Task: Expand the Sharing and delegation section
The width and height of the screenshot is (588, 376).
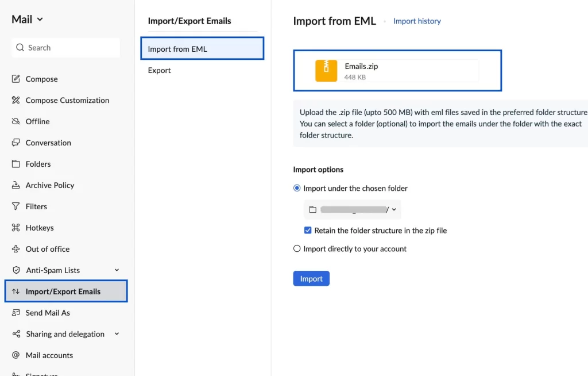Action: tap(117, 333)
